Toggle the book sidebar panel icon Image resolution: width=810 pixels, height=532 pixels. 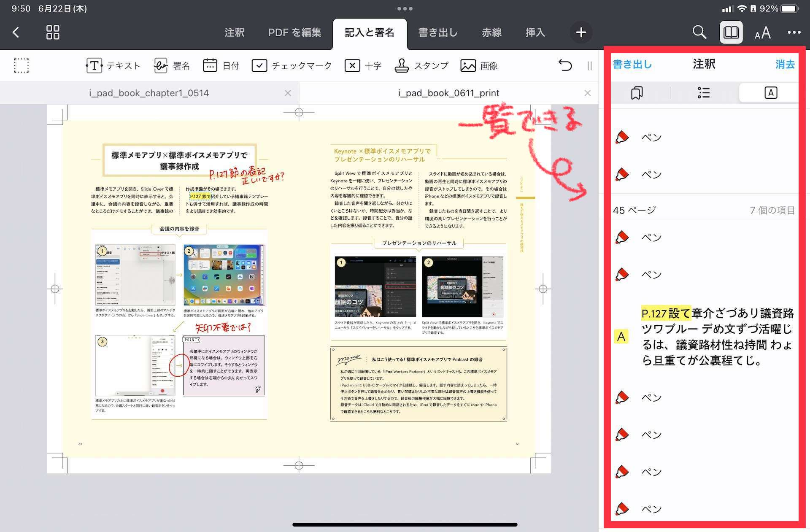[x=731, y=32]
